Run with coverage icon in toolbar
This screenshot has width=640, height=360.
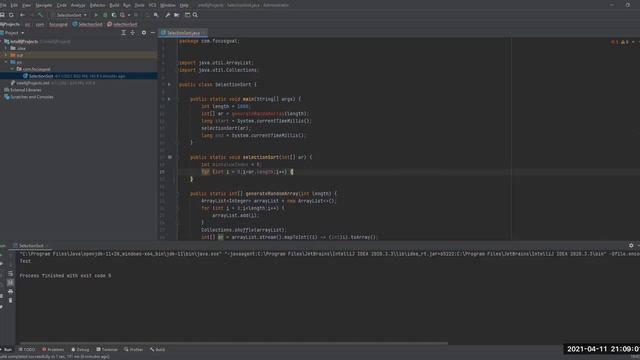(x=114, y=15)
